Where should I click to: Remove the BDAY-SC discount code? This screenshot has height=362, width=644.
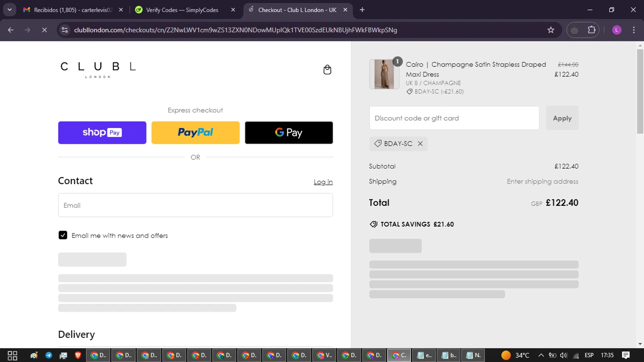pyautogui.click(x=420, y=144)
